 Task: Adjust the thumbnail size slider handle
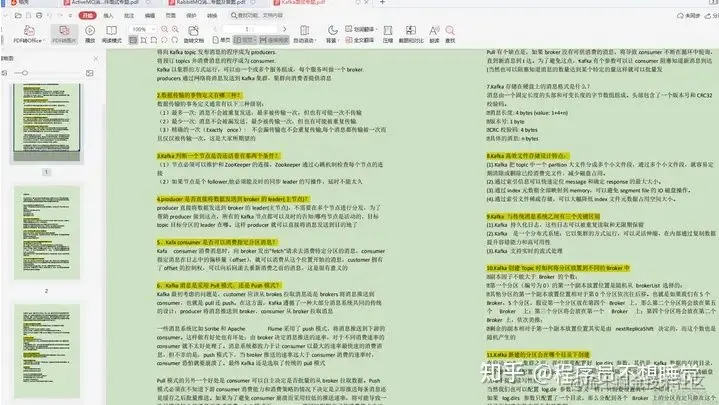(25, 73)
